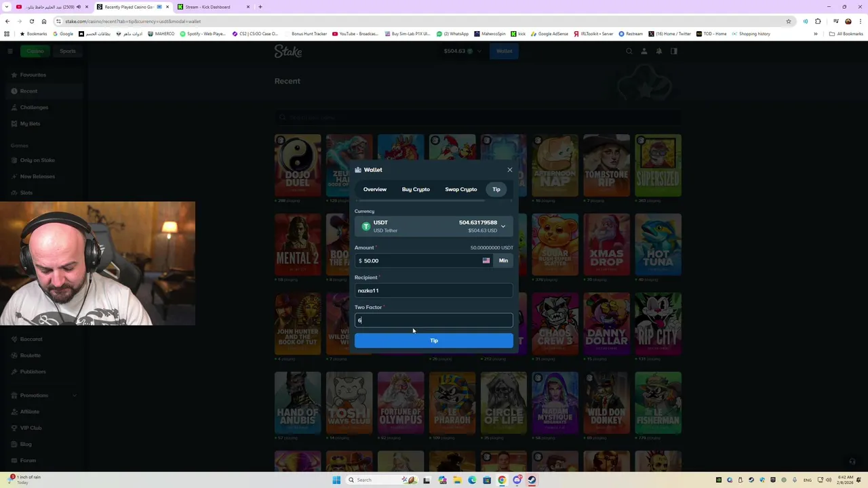The height and width of the screenshot is (488, 868).
Task: Go back in browser history
Action: (7, 21)
